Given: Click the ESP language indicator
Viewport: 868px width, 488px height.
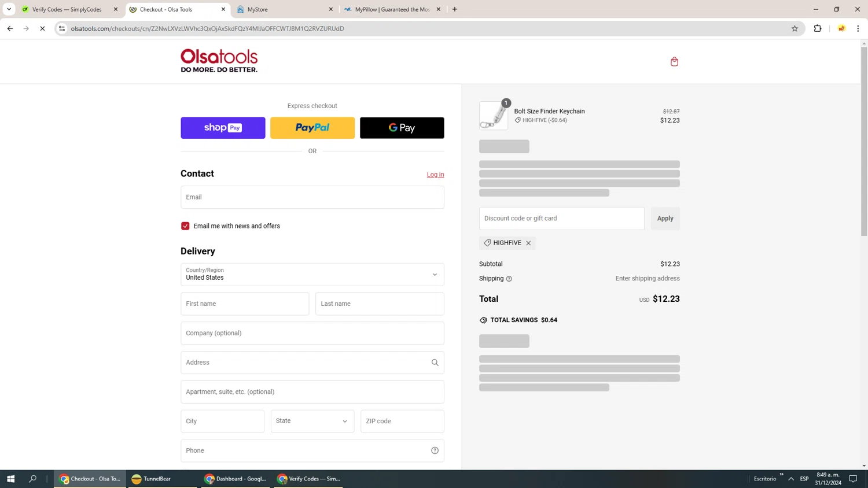Looking at the screenshot, I should coord(804,479).
